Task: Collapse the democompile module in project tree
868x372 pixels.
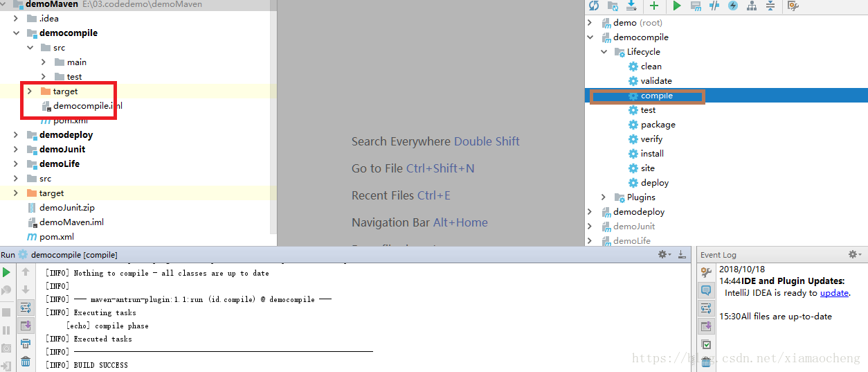Action: 16,33
